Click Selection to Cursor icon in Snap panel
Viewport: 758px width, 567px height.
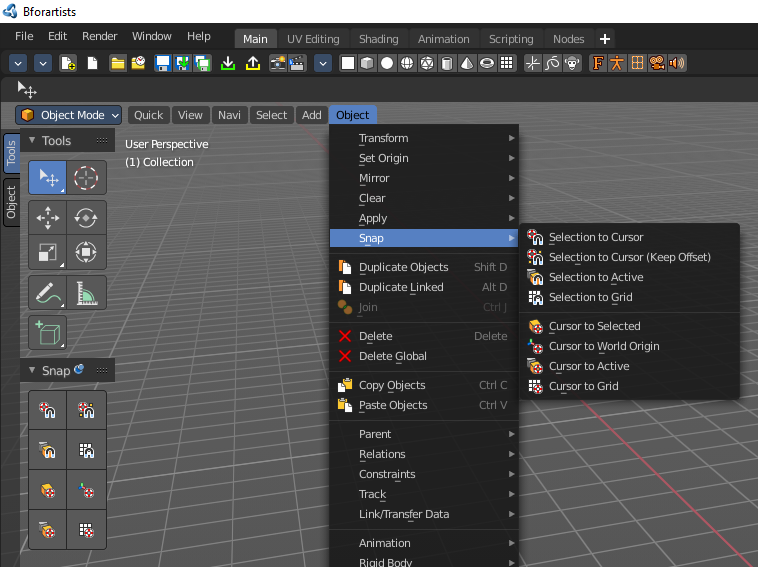[x=47, y=410]
